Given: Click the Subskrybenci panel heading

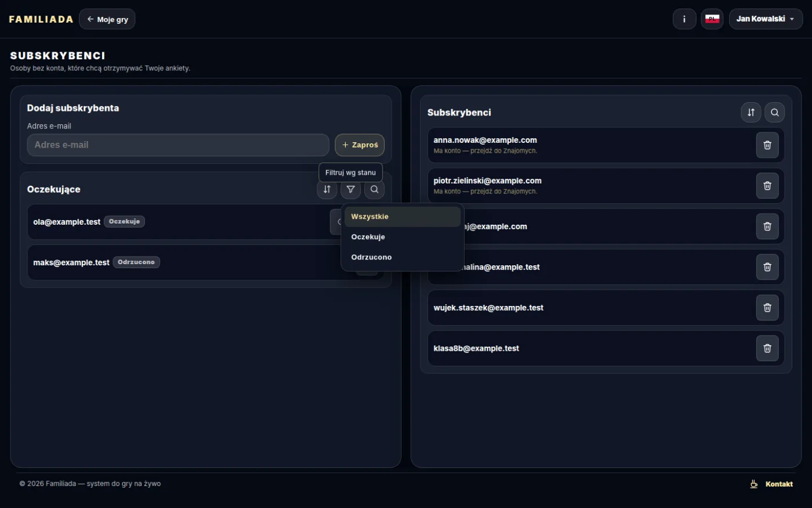Looking at the screenshot, I should tap(459, 113).
